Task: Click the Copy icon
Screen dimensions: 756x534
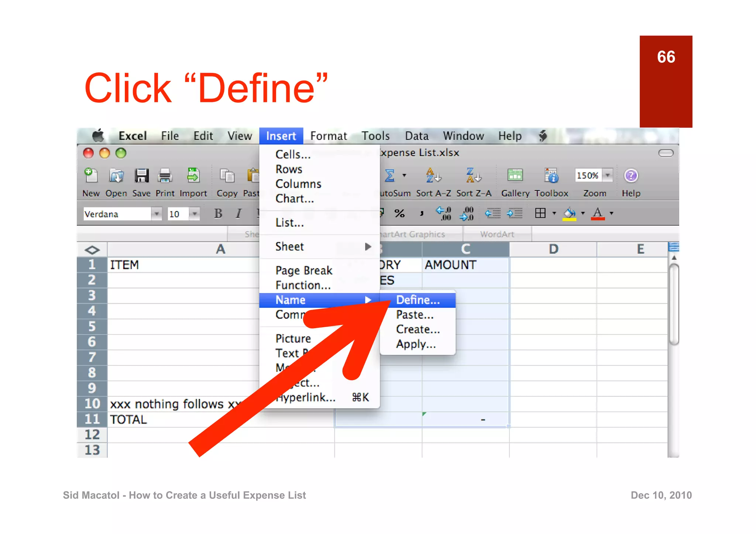Action: 227,176
